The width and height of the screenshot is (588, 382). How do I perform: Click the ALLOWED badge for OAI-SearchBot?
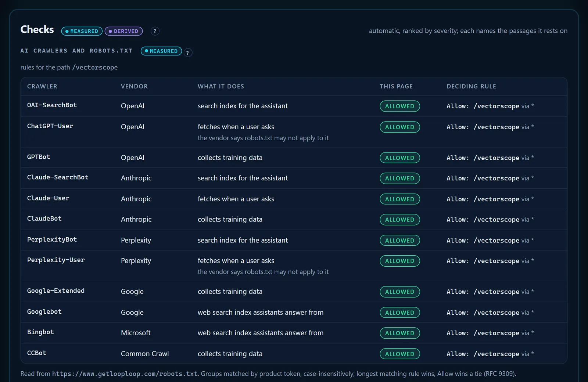[x=400, y=106]
